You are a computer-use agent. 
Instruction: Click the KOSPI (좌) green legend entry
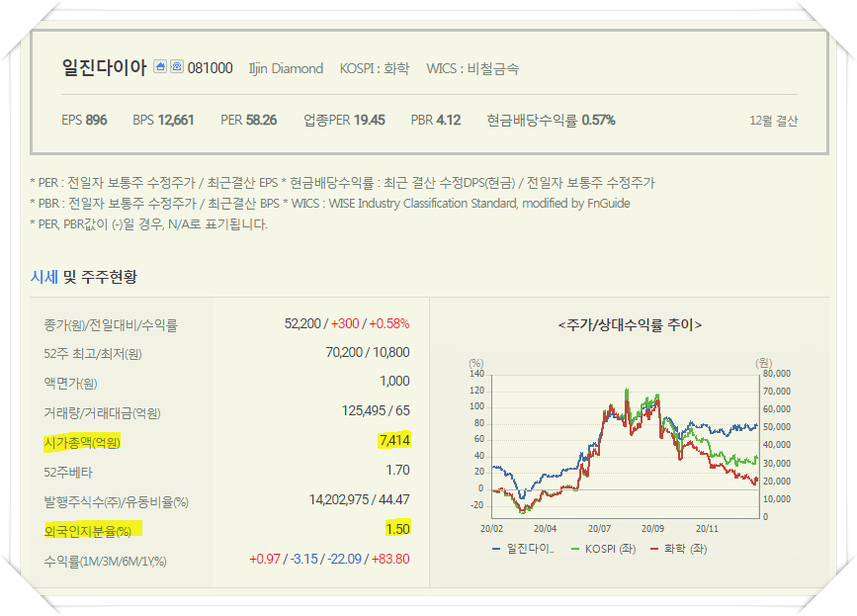(603, 549)
